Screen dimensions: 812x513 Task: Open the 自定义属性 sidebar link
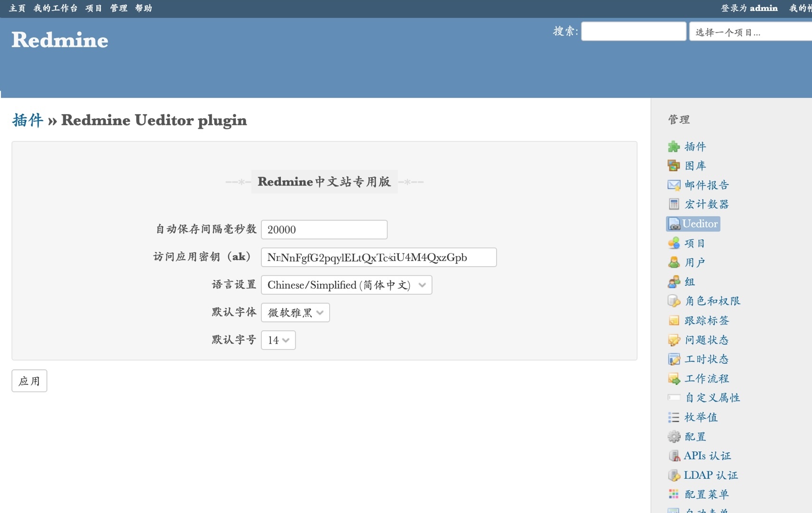coord(712,398)
